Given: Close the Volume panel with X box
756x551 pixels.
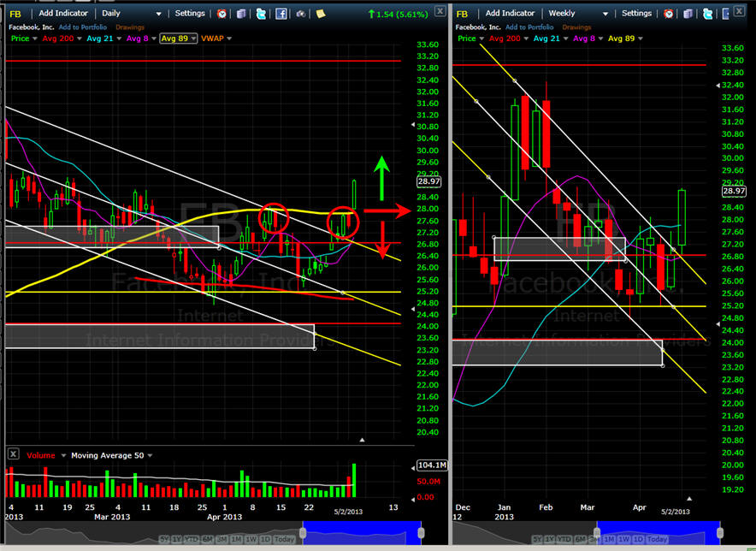Looking at the screenshot, I should point(13,455).
